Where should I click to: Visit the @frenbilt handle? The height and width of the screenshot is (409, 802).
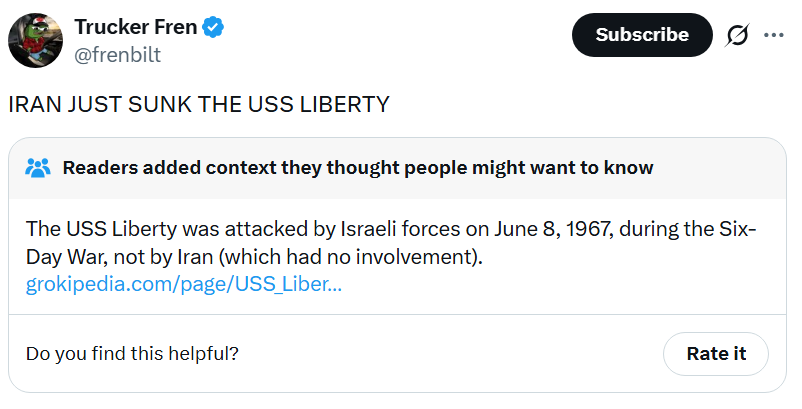click(x=117, y=55)
